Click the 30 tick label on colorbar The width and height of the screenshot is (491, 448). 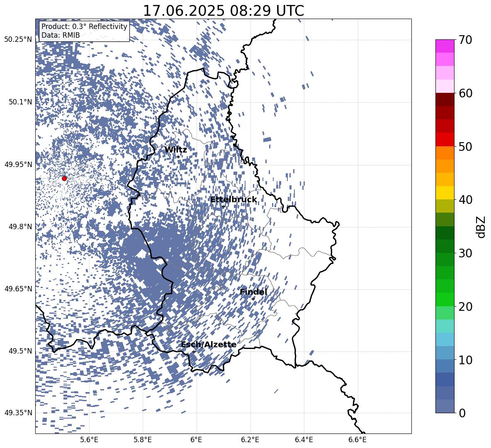[465, 253]
